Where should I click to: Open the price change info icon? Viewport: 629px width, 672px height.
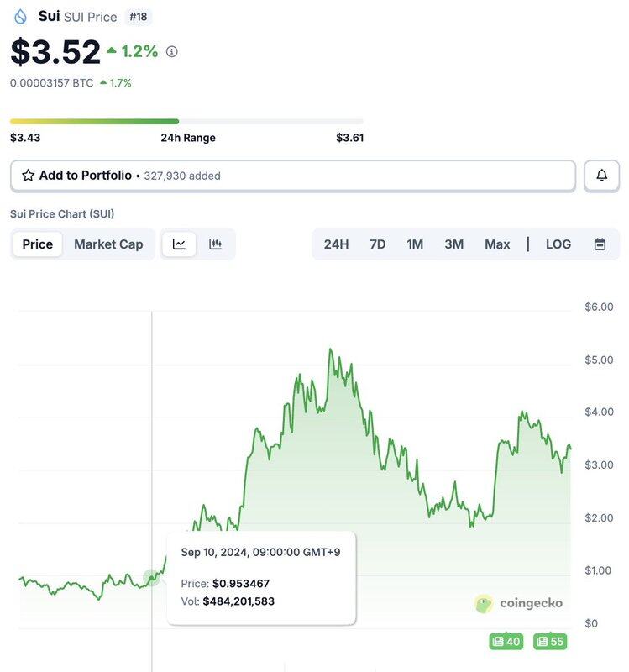click(172, 51)
